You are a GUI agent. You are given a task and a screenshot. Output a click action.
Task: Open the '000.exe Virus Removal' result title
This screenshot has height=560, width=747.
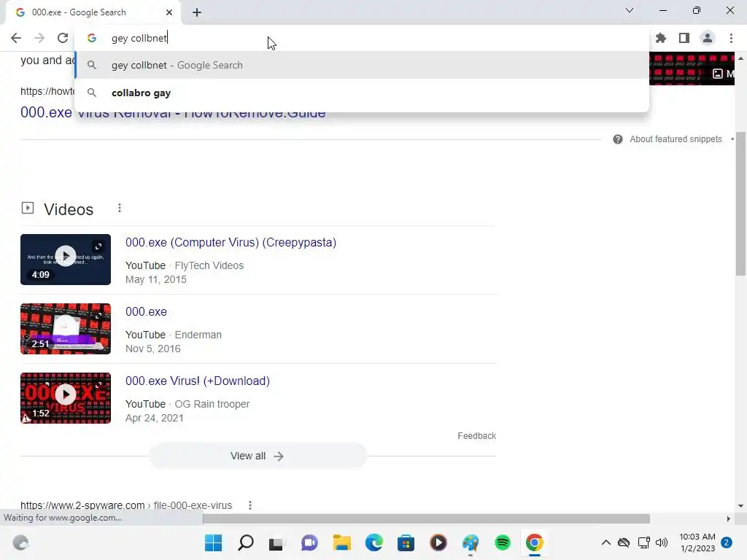click(173, 112)
